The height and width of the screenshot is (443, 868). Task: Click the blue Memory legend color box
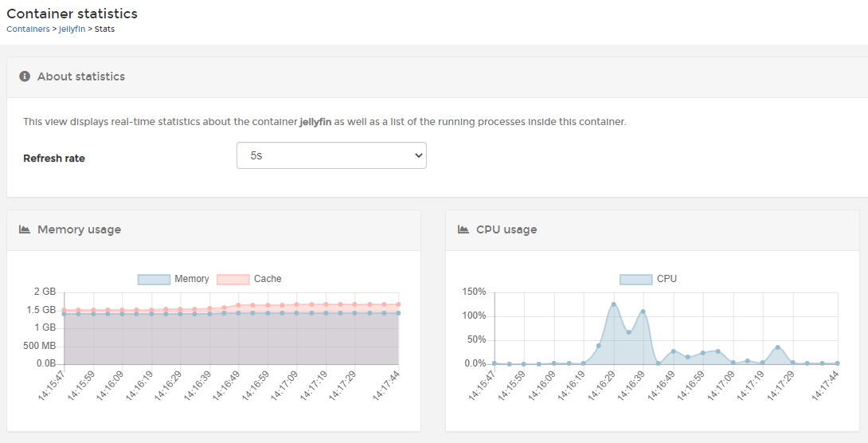tap(154, 279)
